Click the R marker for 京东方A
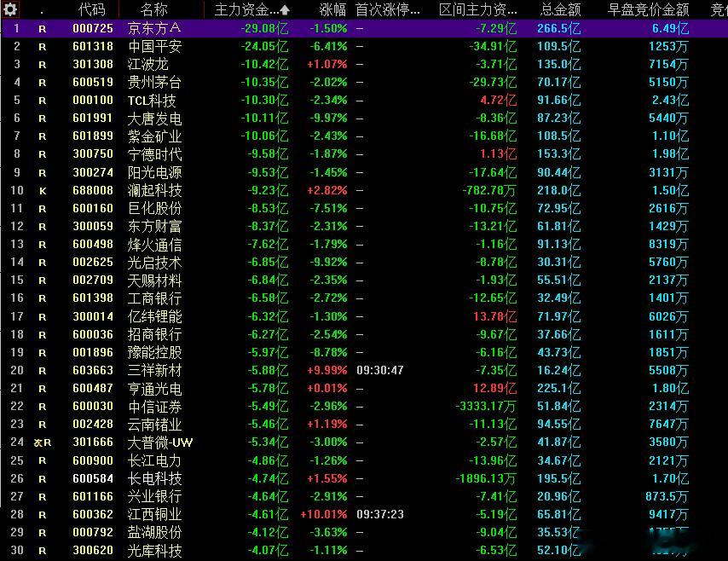728x561 pixels. 43,29
